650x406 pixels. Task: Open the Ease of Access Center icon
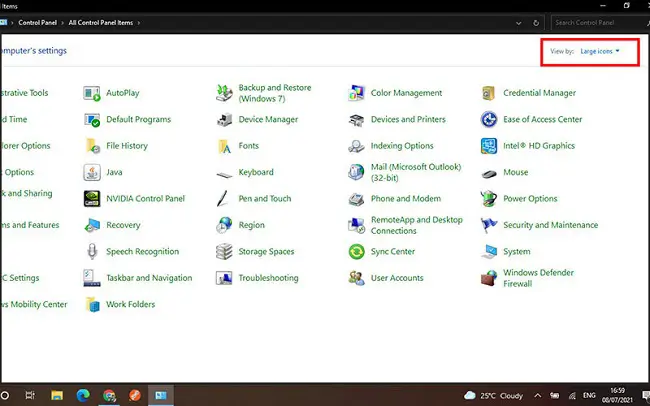489,120
